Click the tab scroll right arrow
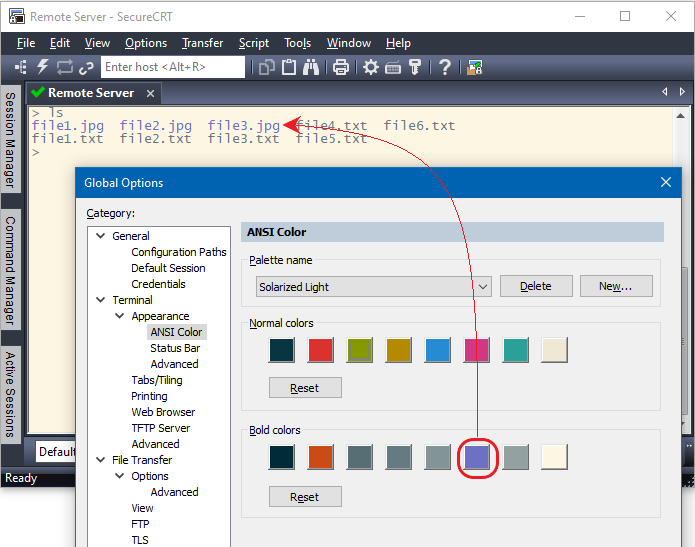The width and height of the screenshot is (695, 547). tap(682, 92)
